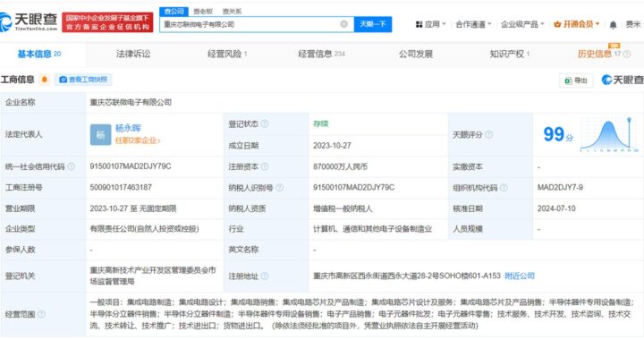The width and height of the screenshot is (644, 340).
Task: Click the Tianyancha logo at top left
Action: [29, 21]
